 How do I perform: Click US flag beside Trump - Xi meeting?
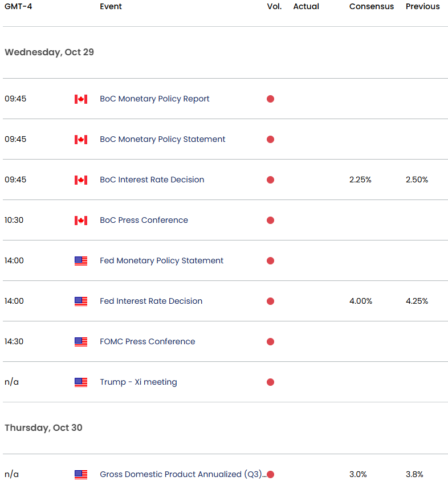[x=81, y=382]
